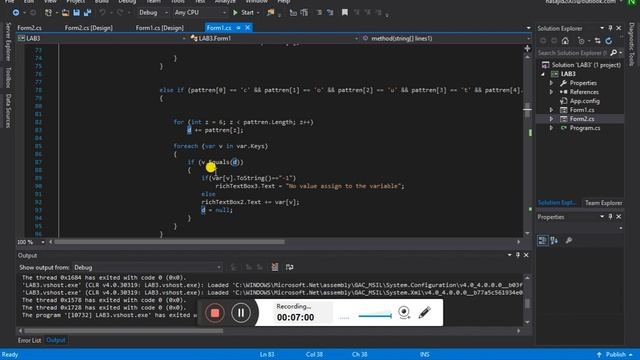The width and height of the screenshot is (640, 360).
Task: Click the Save file toolbar icon
Action: coord(76,13)
